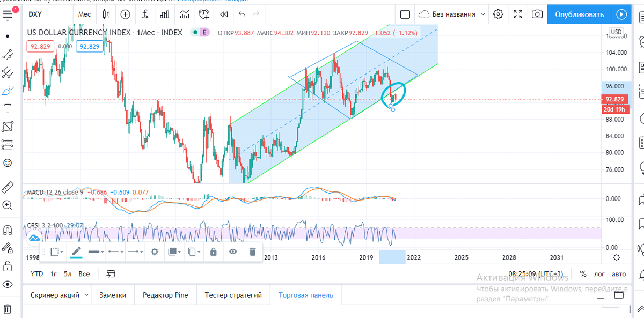Open the fx indicators dialog
This screenshot has width=644, height=318.
pos(145,14)
